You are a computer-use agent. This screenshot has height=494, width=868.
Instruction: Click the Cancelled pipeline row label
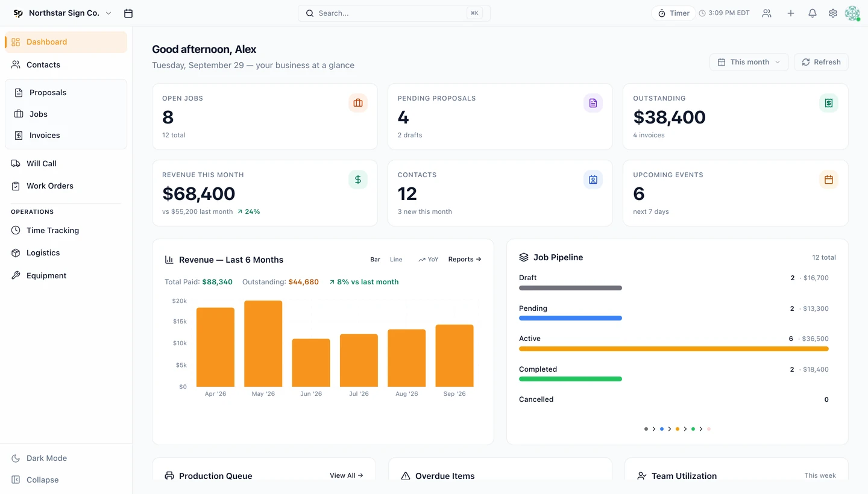[536, 399]
